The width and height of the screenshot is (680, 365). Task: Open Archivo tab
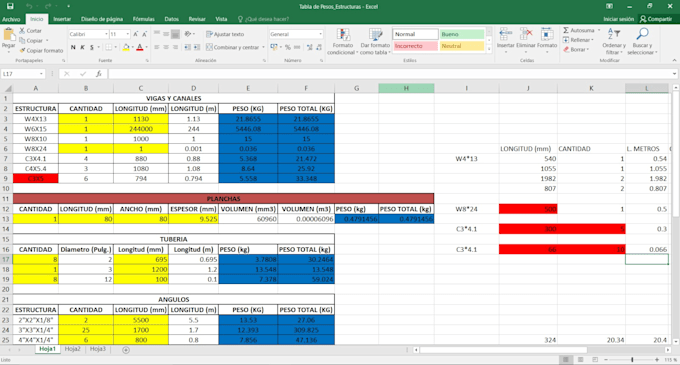(x=11, y=19)
